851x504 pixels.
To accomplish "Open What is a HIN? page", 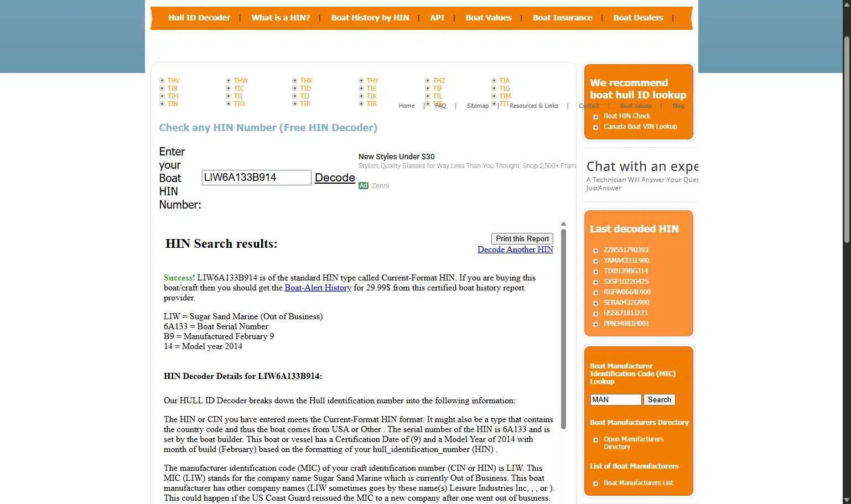I will 281,18.
